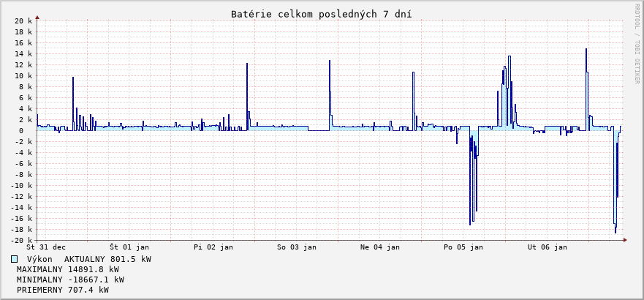Viewport: 644px width, 300px height.
Task: Click the red arrow atop the Y-axis
Action: [37, 16]
